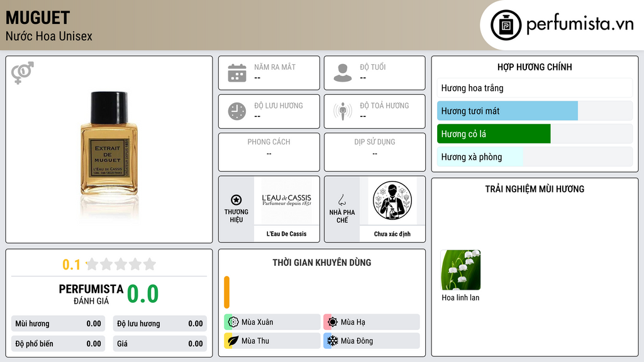
Task: Click the fifth rating star
Action: pos(150,264)
